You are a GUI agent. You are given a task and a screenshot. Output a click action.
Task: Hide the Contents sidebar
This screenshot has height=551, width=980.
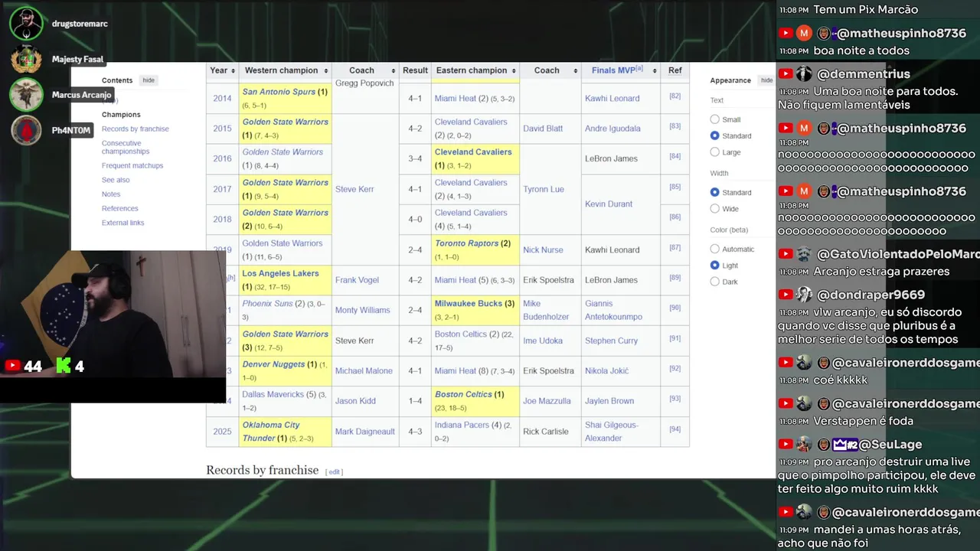coord(149,80)
